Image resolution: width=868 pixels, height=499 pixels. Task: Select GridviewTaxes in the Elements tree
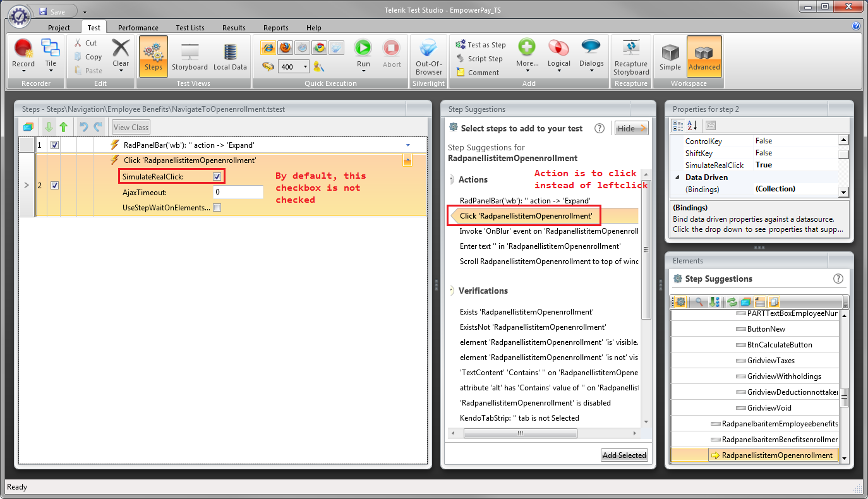(771, 361)
